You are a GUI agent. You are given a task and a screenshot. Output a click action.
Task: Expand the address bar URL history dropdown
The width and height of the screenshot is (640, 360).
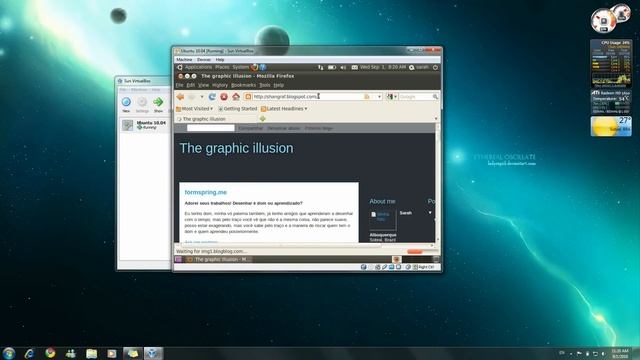(x=379, y=97)
